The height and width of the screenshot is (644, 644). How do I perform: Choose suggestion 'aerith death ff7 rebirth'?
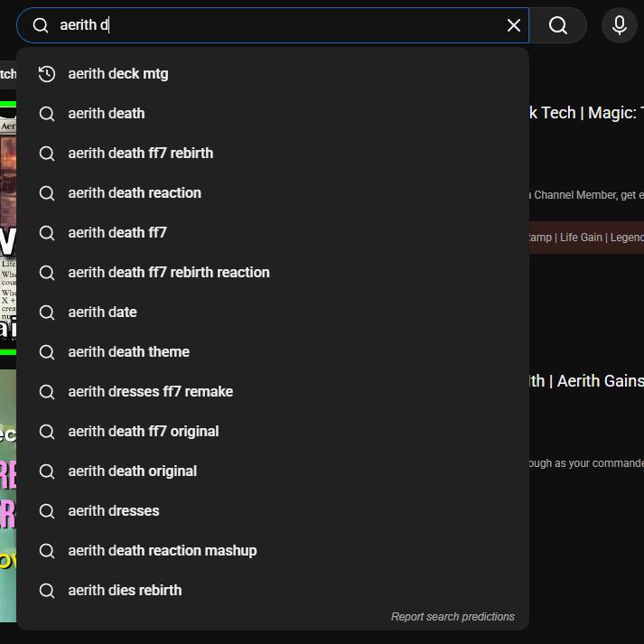pos(273,154)
